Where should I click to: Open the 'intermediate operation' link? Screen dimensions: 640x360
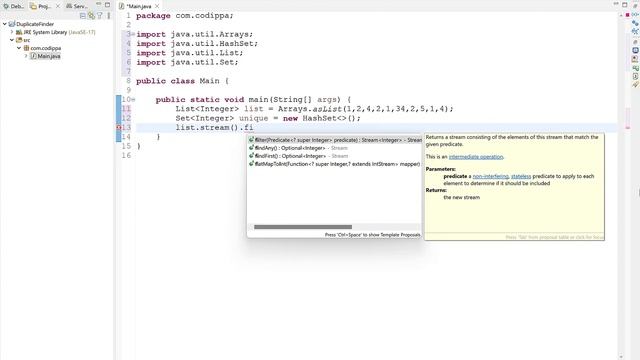coord(476,157)
